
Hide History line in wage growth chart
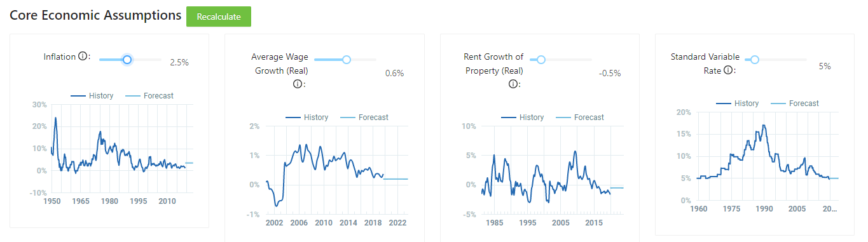point(307,118)
